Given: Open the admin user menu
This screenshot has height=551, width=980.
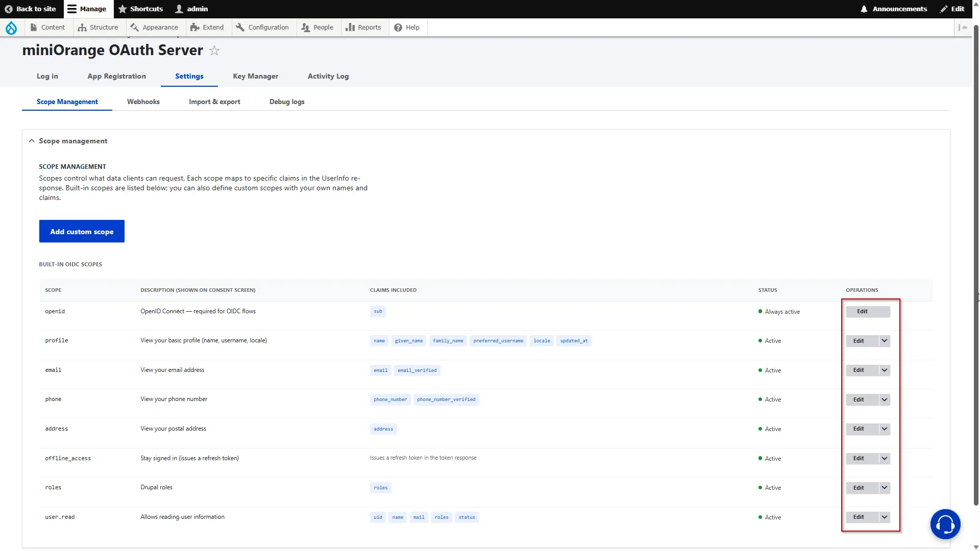Looking at the screenshot, I should (192, 9).
